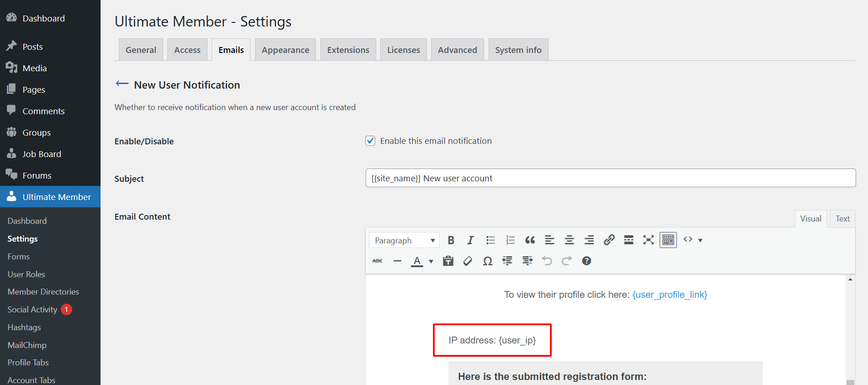Screen dimensions: 868x385
Task: Open Profile Tabs submenu item
Action: [x=28, y=363]
